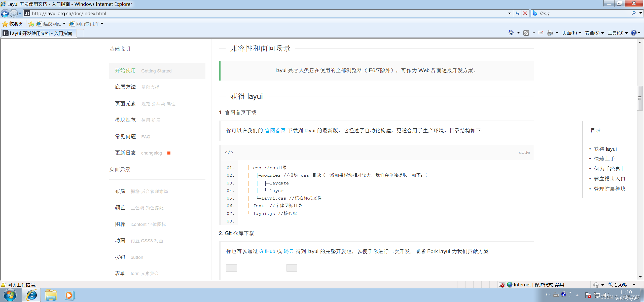644x302 pixels.
Task: Open 动画 CSS3 sidebar item
Action: point(157,241)
